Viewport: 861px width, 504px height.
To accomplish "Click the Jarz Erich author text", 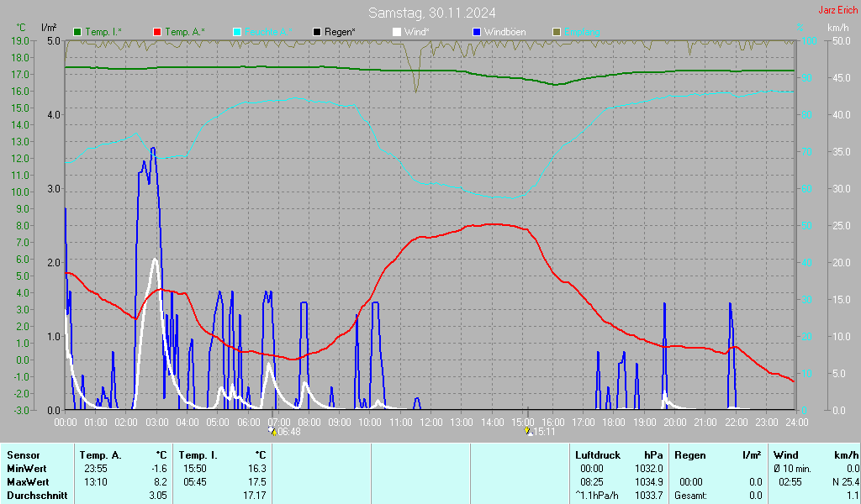I will [x=838, y=10].
